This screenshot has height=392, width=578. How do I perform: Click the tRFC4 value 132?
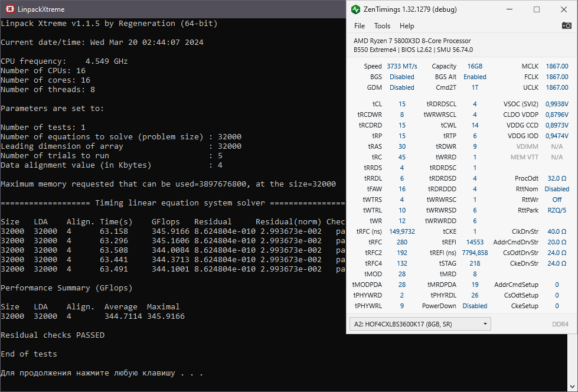tap(402, 264)
